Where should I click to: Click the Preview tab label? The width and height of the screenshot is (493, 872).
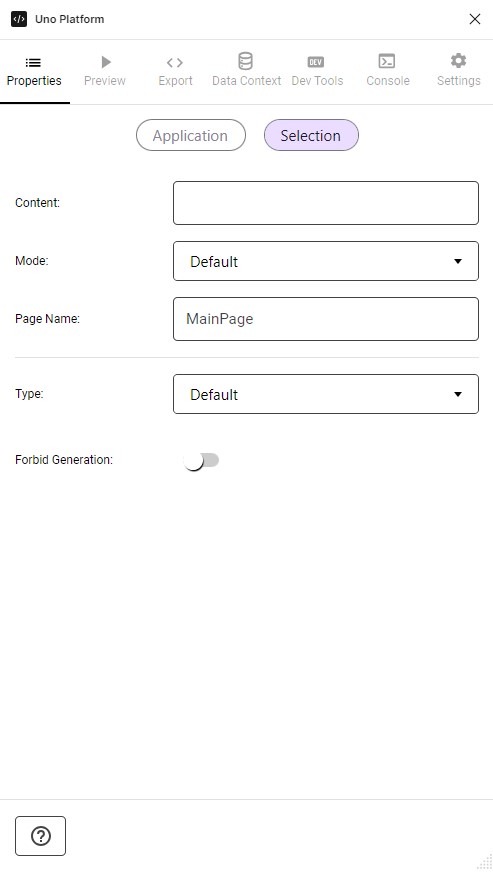coord(105,81)
